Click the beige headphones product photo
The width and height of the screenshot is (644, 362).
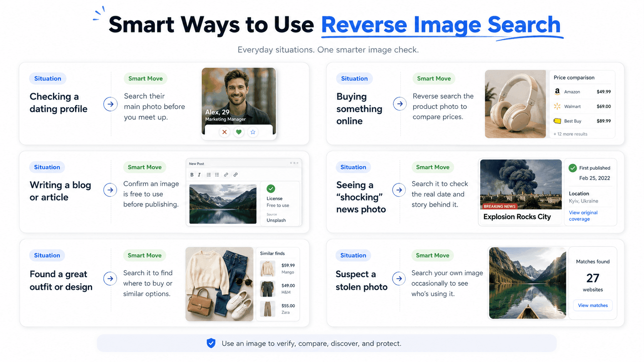point(515,104)
